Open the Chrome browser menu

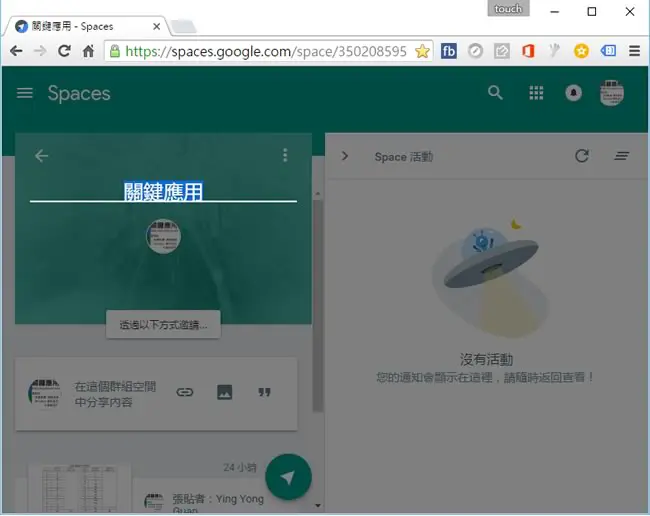click(634, 51)
